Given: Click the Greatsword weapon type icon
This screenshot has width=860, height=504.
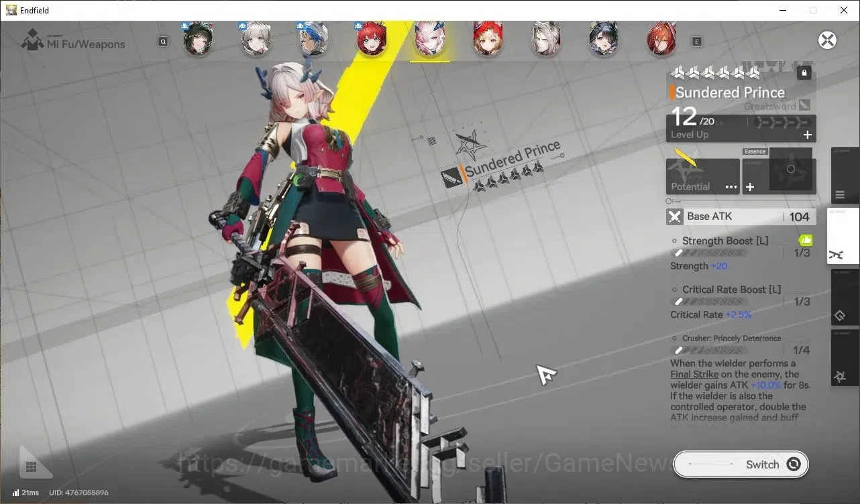Looking at the screenshot, I should click(805, 106).
